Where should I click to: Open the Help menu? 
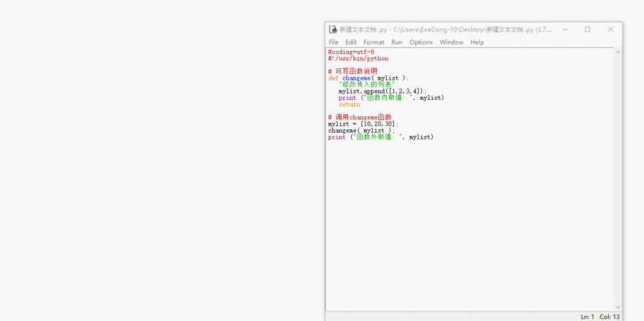(477, 42)
